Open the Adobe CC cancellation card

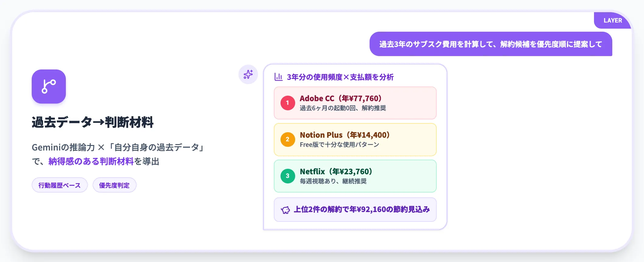pyautogui.click(x=355, y=103)
